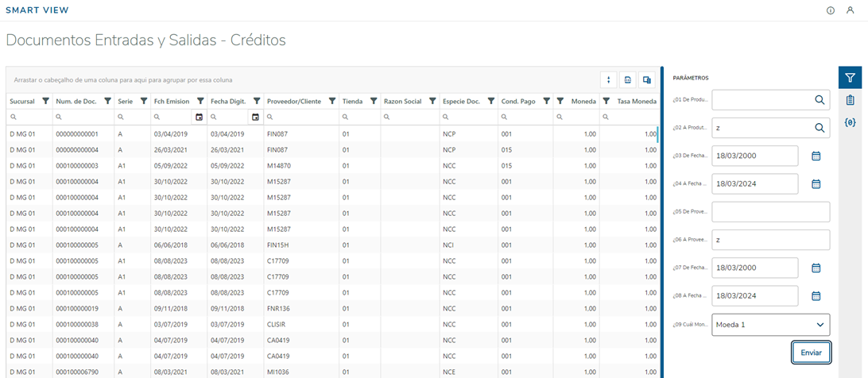Open calendar for 07 De Fecha parameter
The image size is (868, 378).
[x=816, y=268]
